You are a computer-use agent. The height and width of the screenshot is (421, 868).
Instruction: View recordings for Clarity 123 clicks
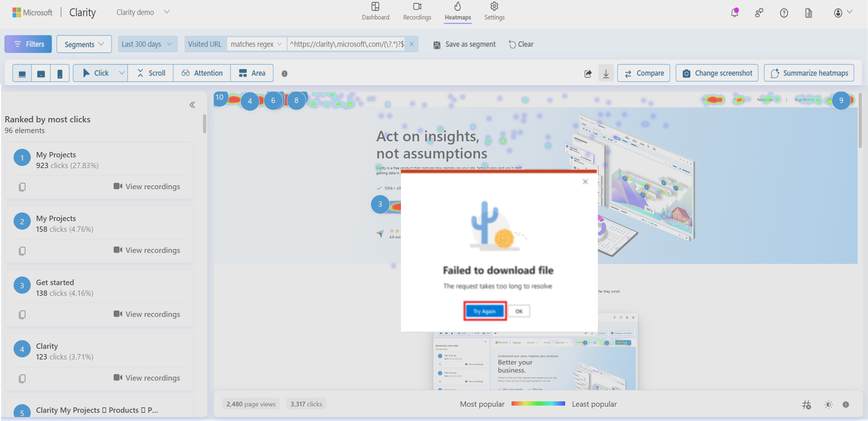(147, 378)
